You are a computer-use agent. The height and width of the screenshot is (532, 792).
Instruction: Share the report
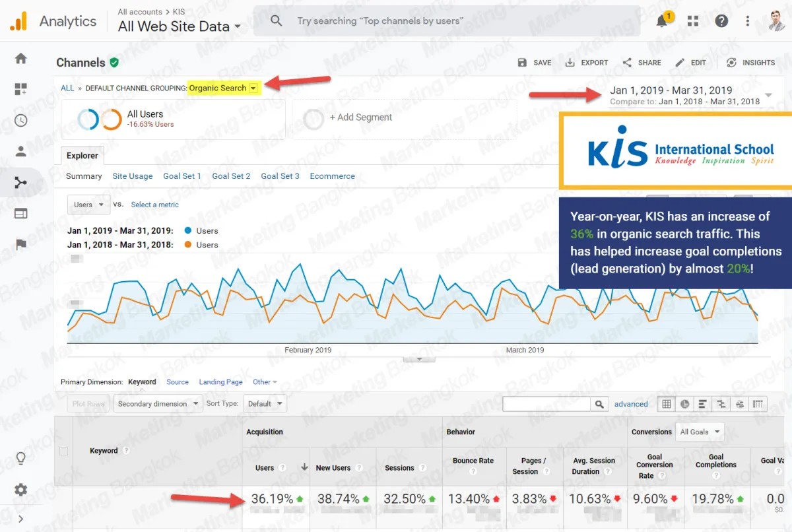click(x=642, y=63)
